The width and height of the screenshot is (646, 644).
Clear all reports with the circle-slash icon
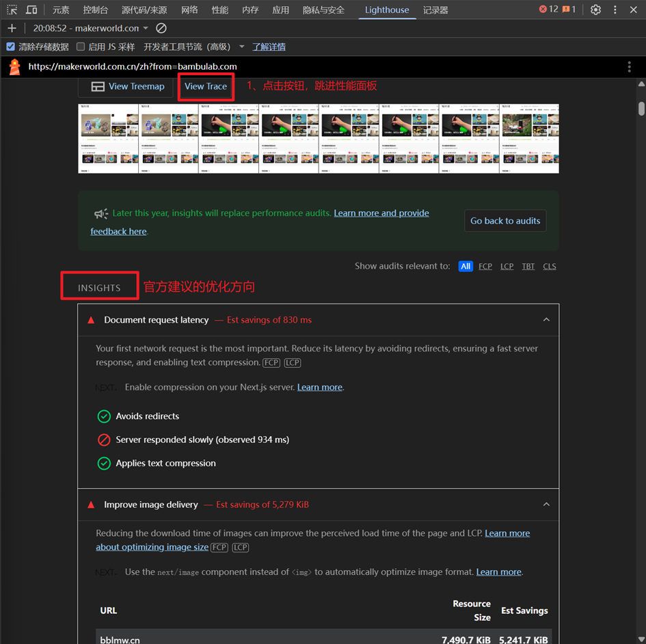[161, 28]
